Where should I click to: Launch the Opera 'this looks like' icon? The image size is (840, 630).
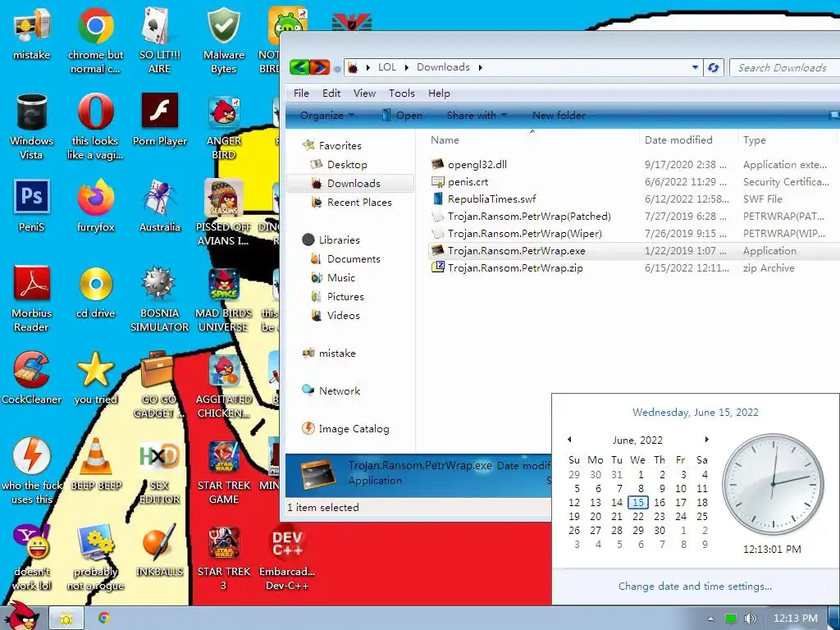[95, 126]
